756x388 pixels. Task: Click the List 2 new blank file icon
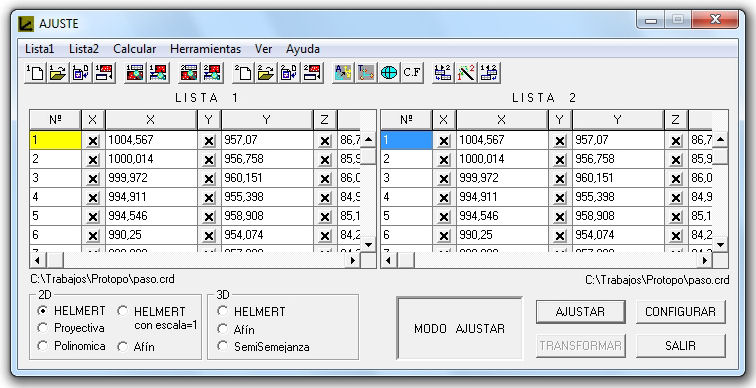pyautogui.click(x=243, y=73)
